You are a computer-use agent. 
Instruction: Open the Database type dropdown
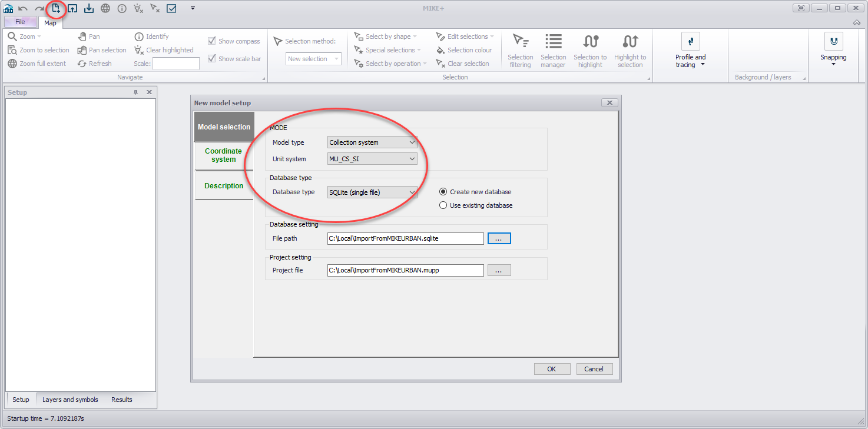coord(372,192)
